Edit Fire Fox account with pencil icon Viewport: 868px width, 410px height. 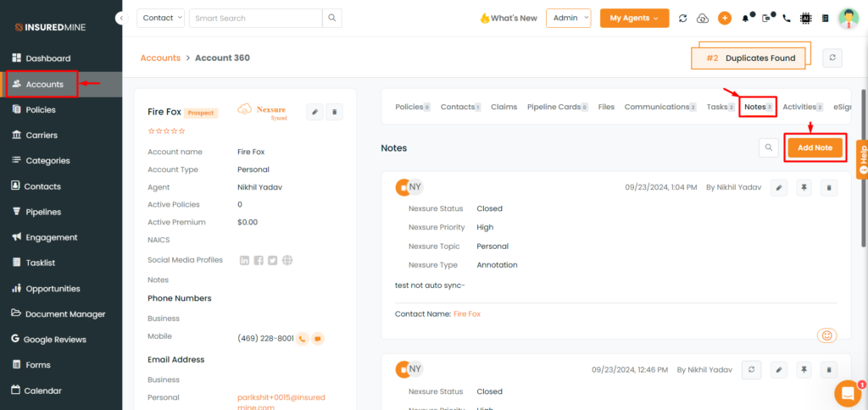(314, 112)
